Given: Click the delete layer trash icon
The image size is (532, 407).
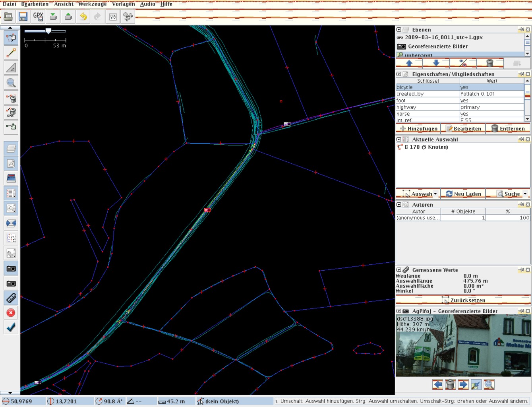Looking at the screenshot, I should click(x=490, y=63).
